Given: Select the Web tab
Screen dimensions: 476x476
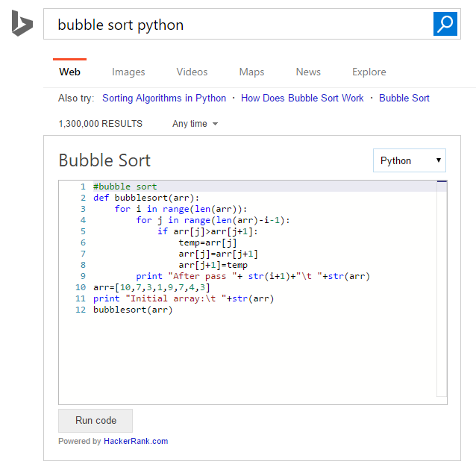Looking at the screenshot, I should tap(69, 72).
